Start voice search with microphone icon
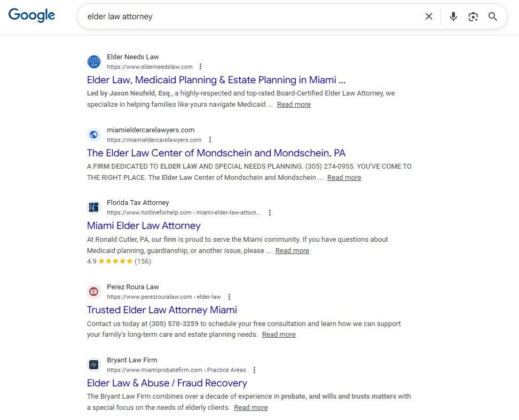519x420 pixels. [453, 17]
